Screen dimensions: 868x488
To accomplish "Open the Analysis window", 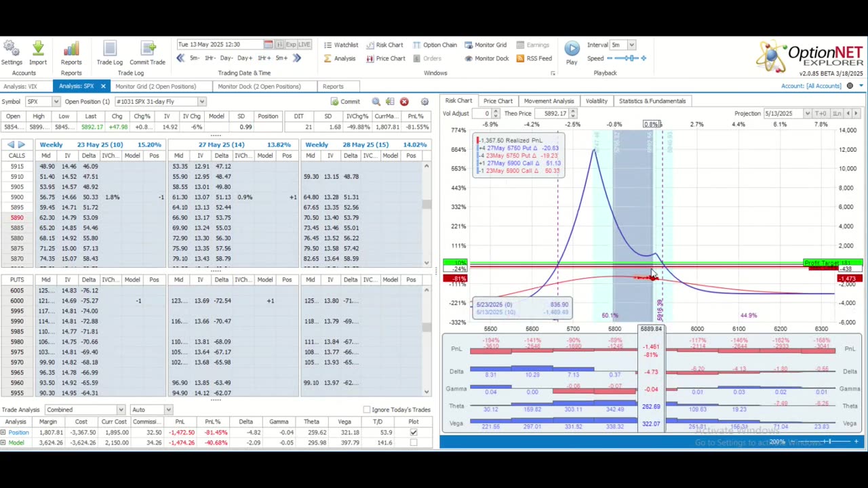I will [x=340, y=58].
